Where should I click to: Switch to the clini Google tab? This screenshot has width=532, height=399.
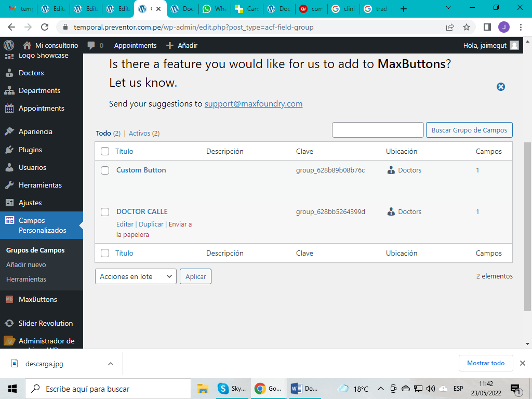pyautogui.click(x=344, y=9)
